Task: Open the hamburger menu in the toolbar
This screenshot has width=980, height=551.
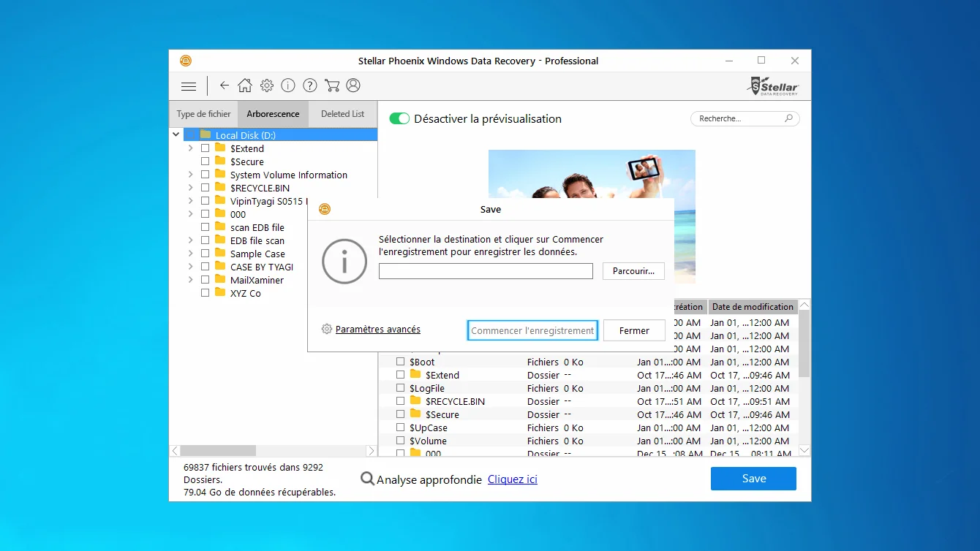Action: 189,86
